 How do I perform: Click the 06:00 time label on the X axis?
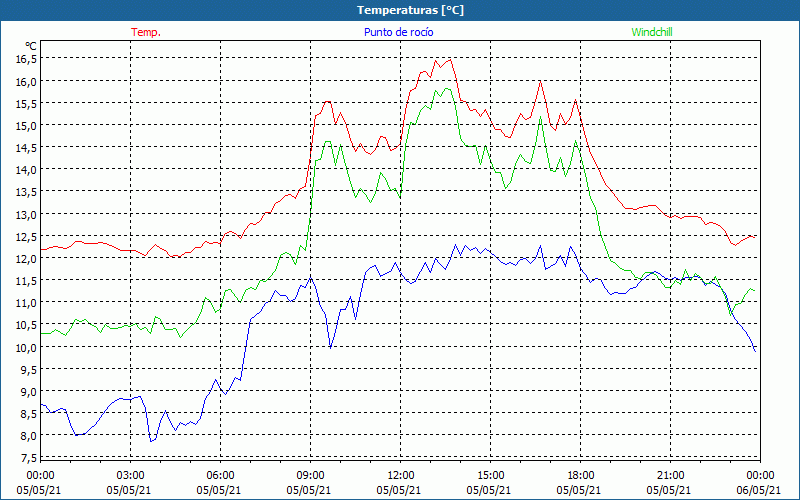pos(220,476)
